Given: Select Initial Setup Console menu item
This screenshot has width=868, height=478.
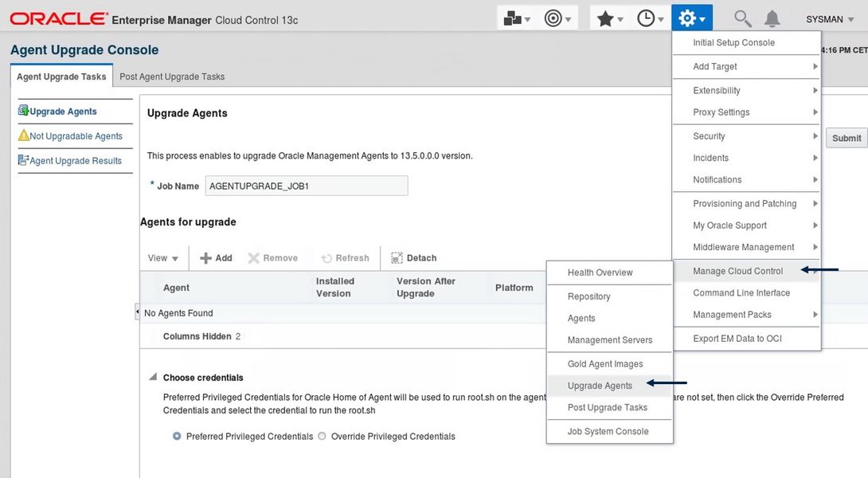Looking at the screenshot, I should tap(746, 43).
